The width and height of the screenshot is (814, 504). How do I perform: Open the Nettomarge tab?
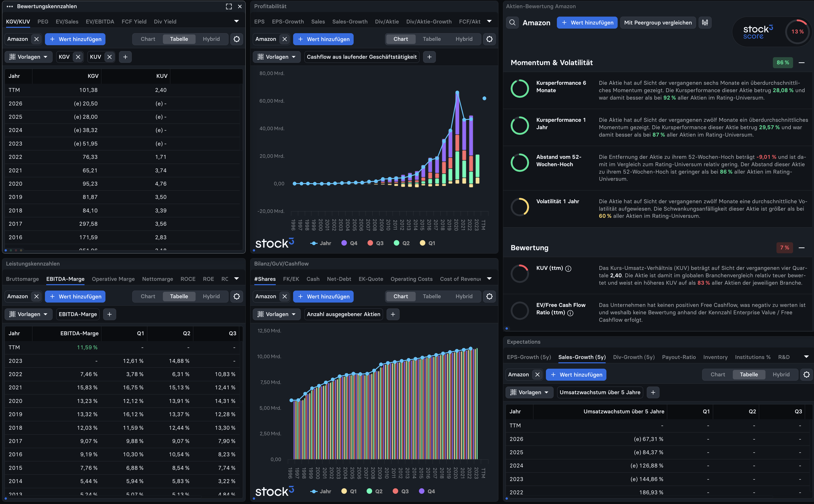[x=158, y=279]
